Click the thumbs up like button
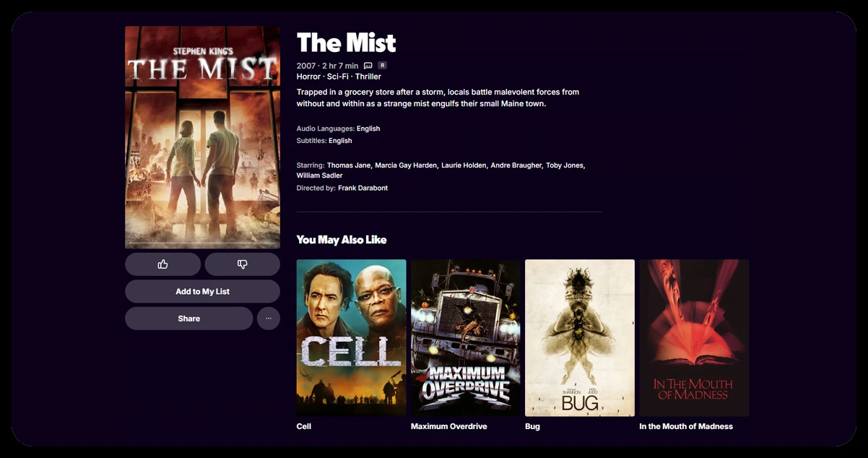Screen dimensions: 868x458 coord(162,264)
